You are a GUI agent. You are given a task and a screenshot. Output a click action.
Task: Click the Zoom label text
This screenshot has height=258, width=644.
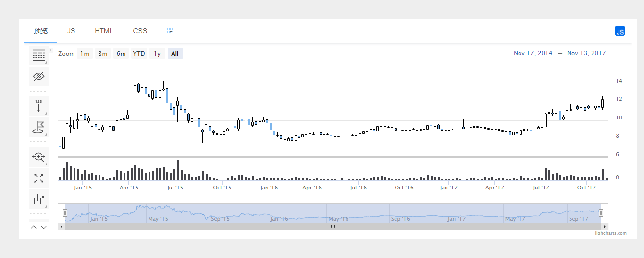point(66,53)
